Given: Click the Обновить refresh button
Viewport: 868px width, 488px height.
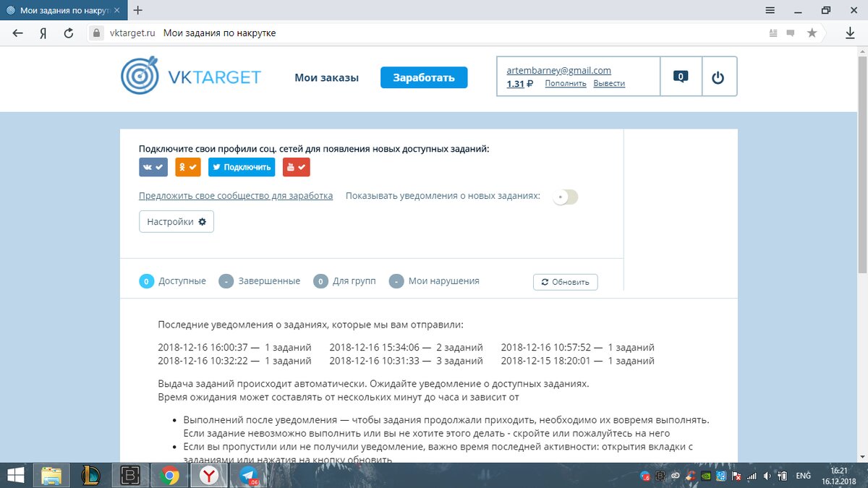Looking at the screenshot, I should coord(566,282).
